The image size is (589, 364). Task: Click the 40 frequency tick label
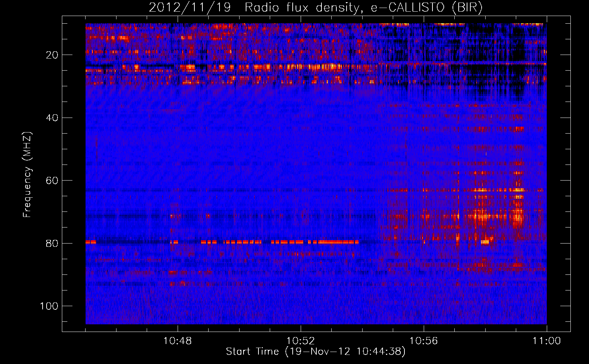point(52,118)
